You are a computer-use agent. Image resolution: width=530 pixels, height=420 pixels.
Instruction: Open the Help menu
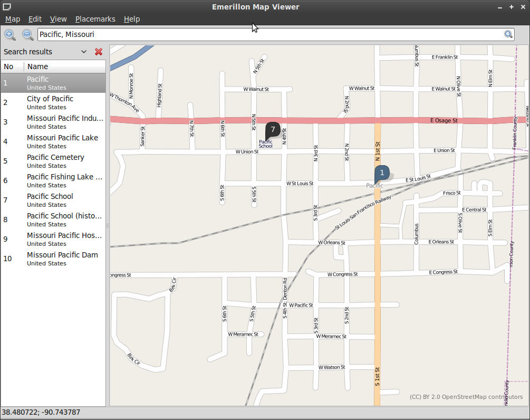click(132, 19)
